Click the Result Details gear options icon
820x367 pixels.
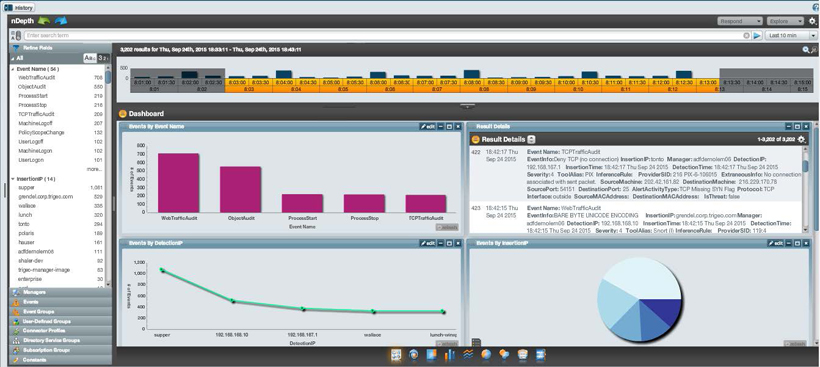coord(801,140)
